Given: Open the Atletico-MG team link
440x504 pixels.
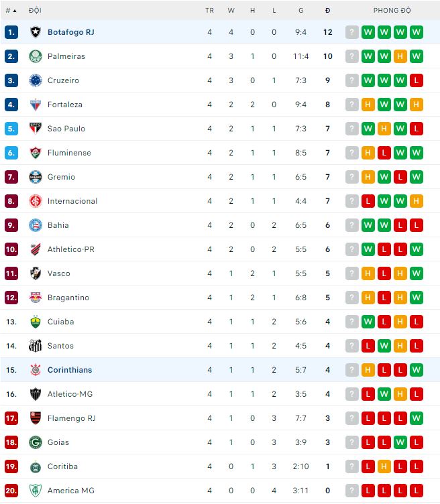Looking at the screenshot, I should 70,394.
